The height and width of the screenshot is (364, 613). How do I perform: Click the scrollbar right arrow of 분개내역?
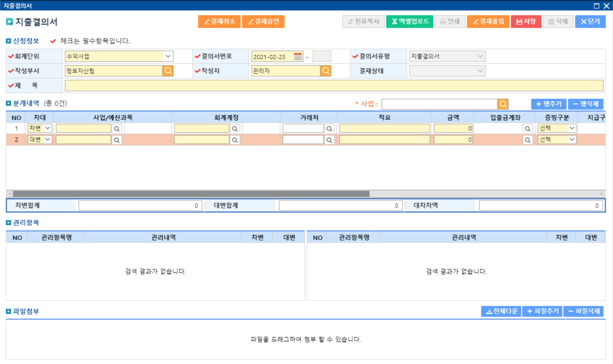pos(601,194)
